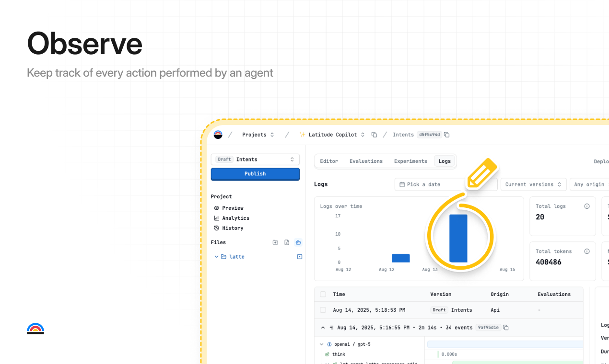Select the latte folder in the file tree

point(237,257)
